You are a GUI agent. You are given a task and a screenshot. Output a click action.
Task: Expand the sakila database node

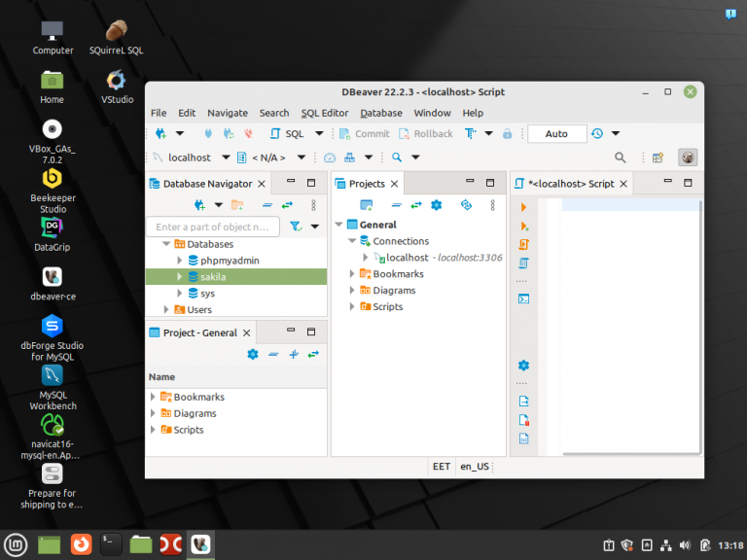coord(180,277)
